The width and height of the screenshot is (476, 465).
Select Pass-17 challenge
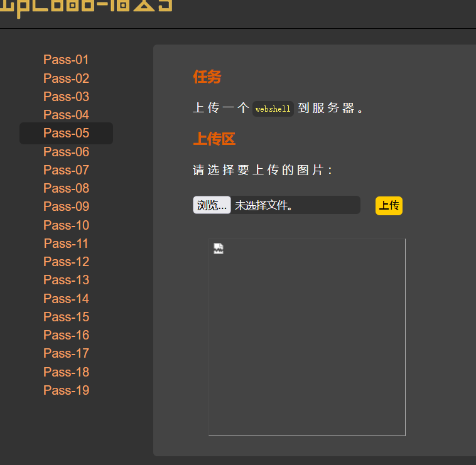coord(66,353)
